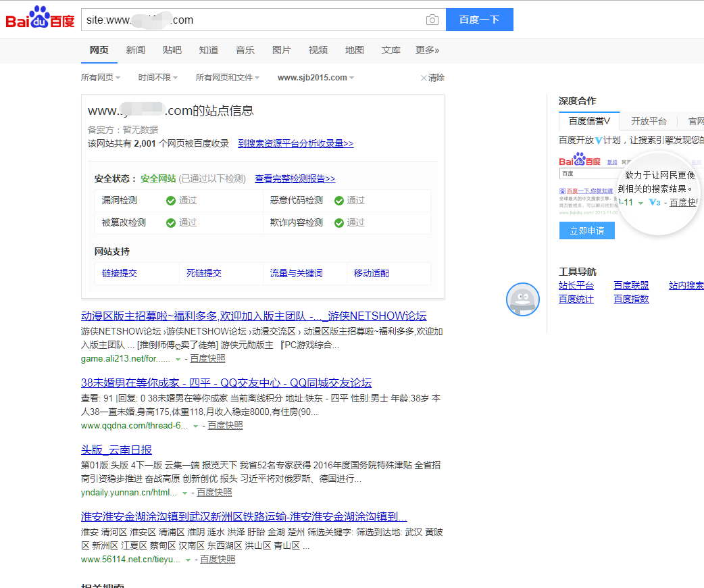Open 到搜索资源平台分析收录量 link

[296, 143]
